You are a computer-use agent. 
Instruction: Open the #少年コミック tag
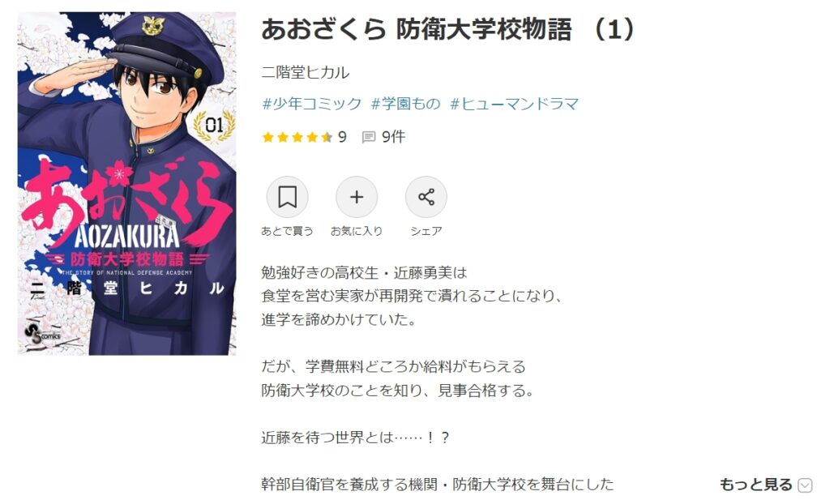pyautogui.click(x=312, y=104)
